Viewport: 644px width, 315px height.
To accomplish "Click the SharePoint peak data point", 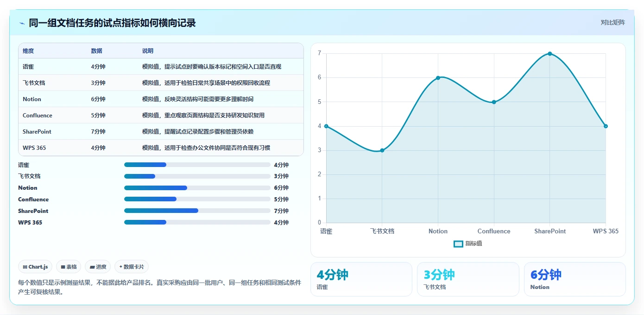I will [x=549, y=54].
